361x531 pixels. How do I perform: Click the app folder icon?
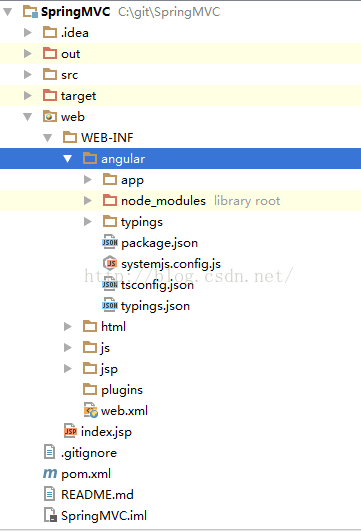pyautogui.click(x=110, y=179)
